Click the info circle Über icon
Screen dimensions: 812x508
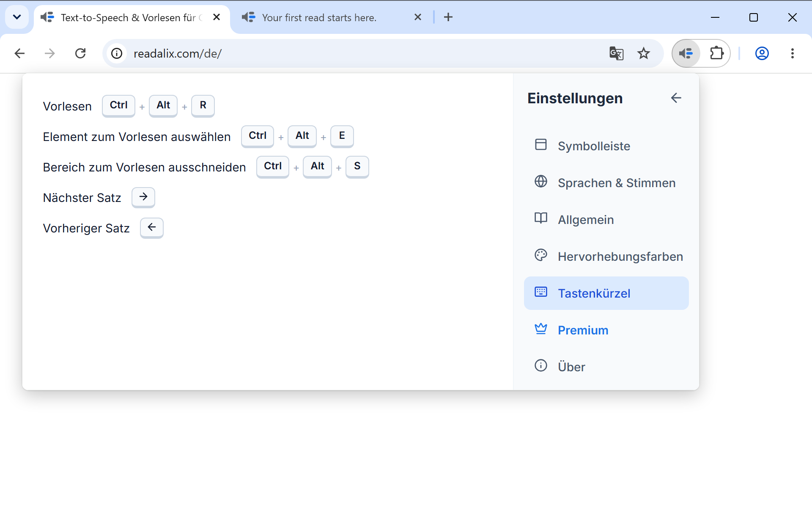[x=541, y=366]
